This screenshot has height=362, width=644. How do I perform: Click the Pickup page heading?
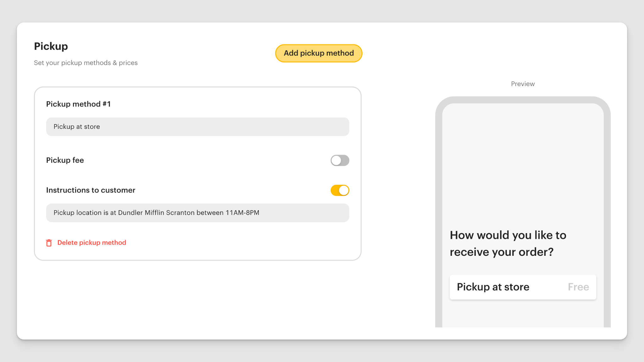point(51,46)
